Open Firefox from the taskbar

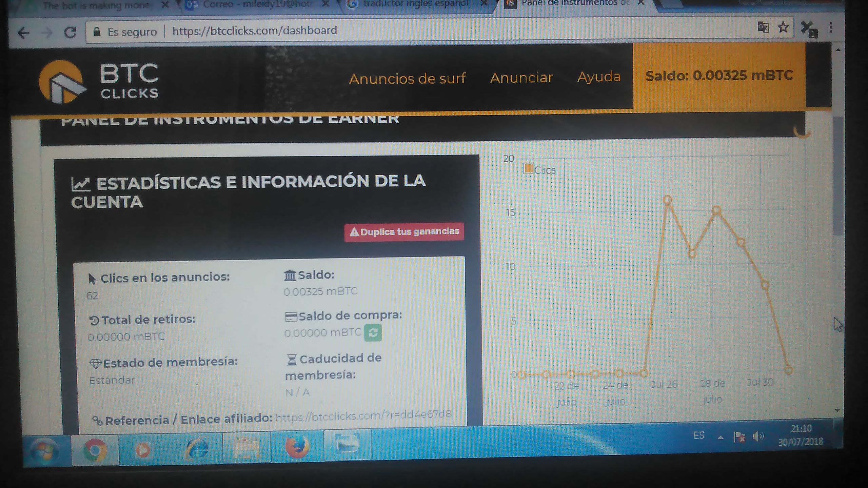pyautogui.click(x=297, y=447)
